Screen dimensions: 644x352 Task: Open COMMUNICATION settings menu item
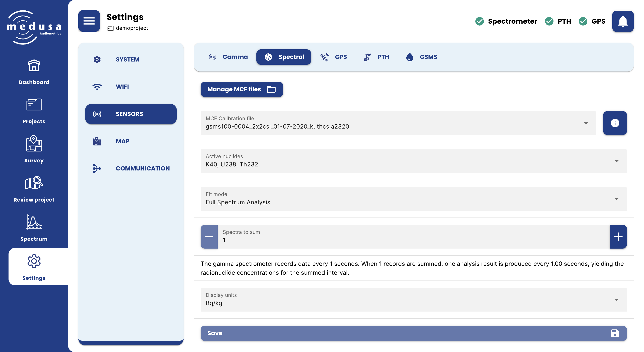pyautogui.click(x=131, y=168)
